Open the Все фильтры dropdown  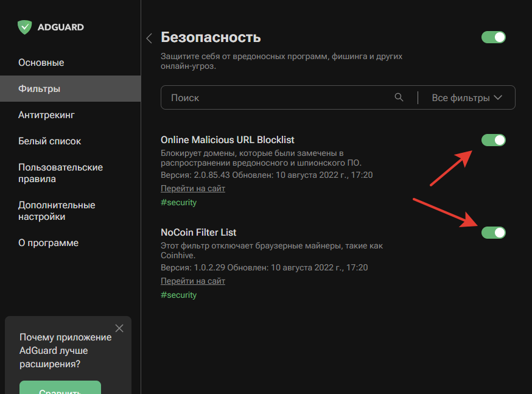point(467,97)
